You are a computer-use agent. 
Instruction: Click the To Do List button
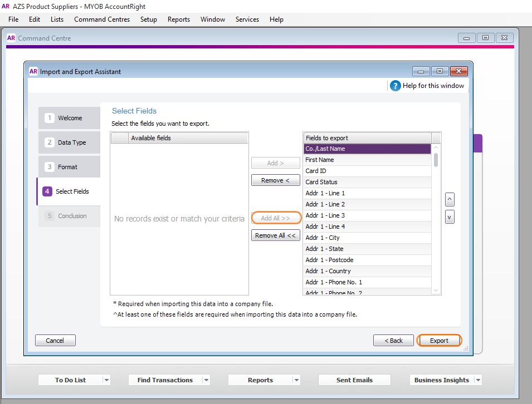coord(71,380)
